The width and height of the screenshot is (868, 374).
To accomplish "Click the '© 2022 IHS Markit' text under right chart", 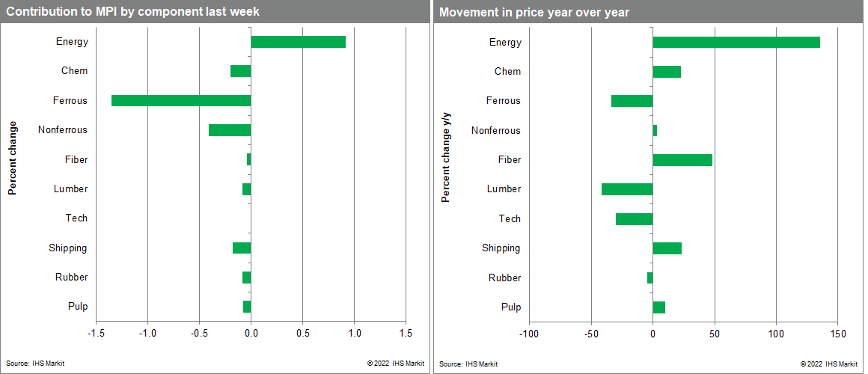I will click(828, 364).
